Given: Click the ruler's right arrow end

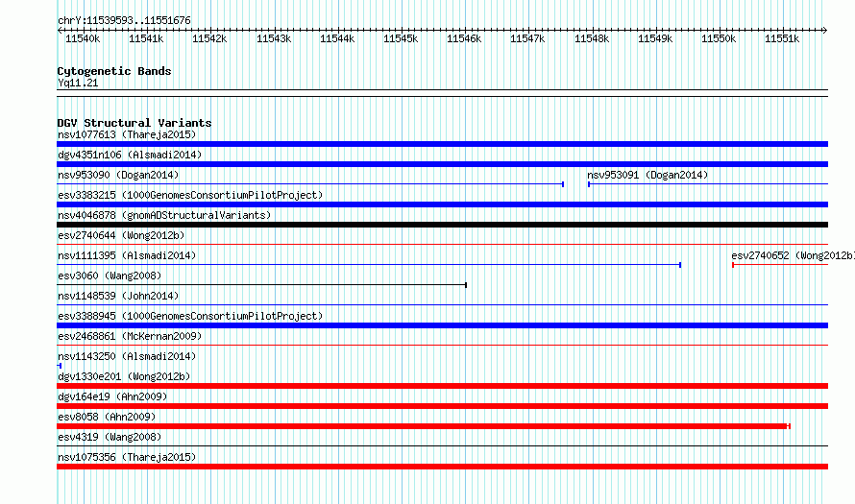Looking at the screenshot, I should (825, 31).
